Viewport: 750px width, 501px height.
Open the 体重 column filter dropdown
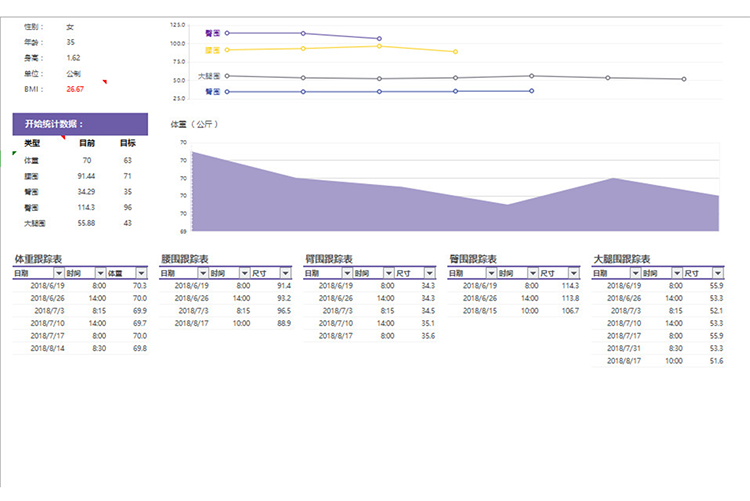pyautogui.click(x=141, y=273)
